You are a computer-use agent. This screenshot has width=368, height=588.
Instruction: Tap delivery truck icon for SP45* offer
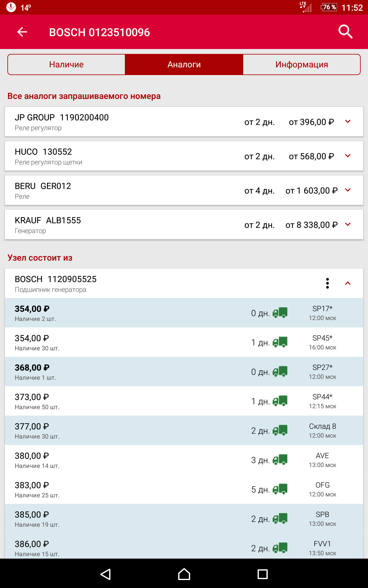[x=280, y=342]
